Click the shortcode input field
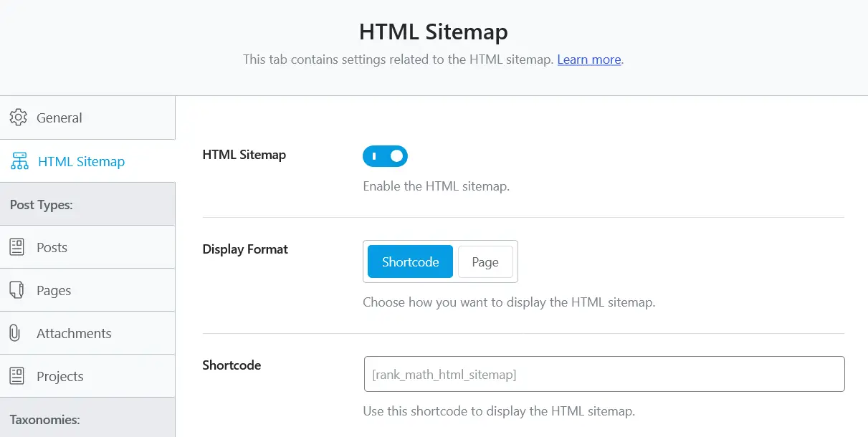This screenshot has width=868, height=437. click(x=604, y=374)
